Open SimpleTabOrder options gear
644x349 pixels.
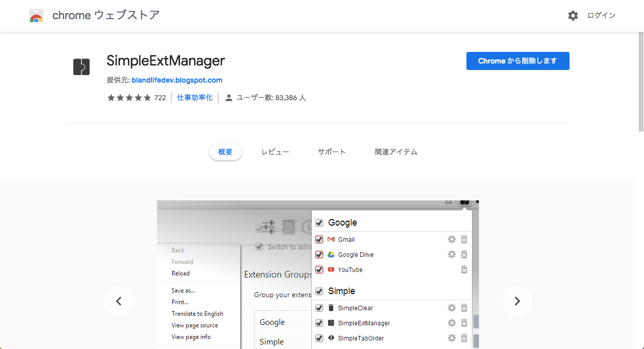point(452,338)
